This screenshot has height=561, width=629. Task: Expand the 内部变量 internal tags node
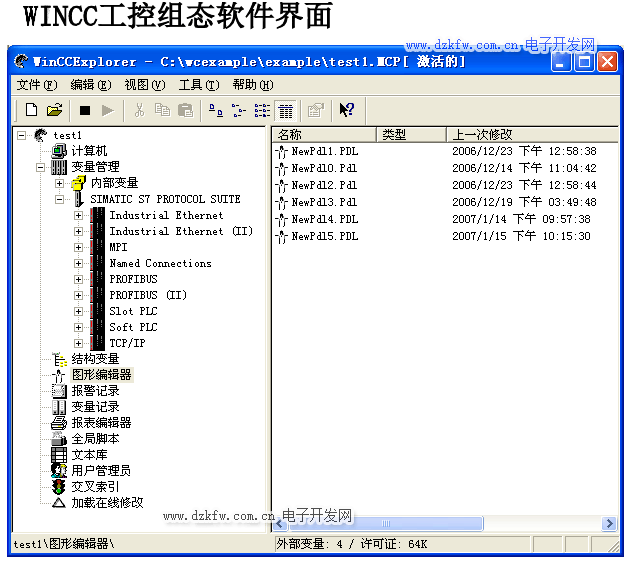60,183
